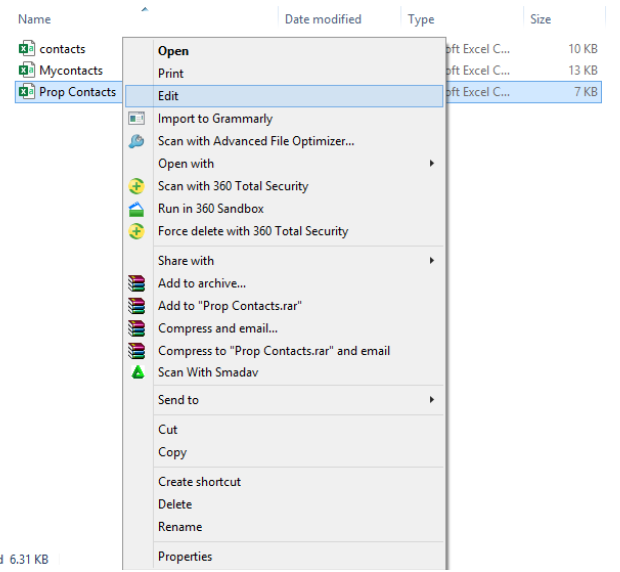The height and width of the screenshot is (572, 620).
Task: Click icon next to Force delete with 360
Action: [x=136, y=231]
